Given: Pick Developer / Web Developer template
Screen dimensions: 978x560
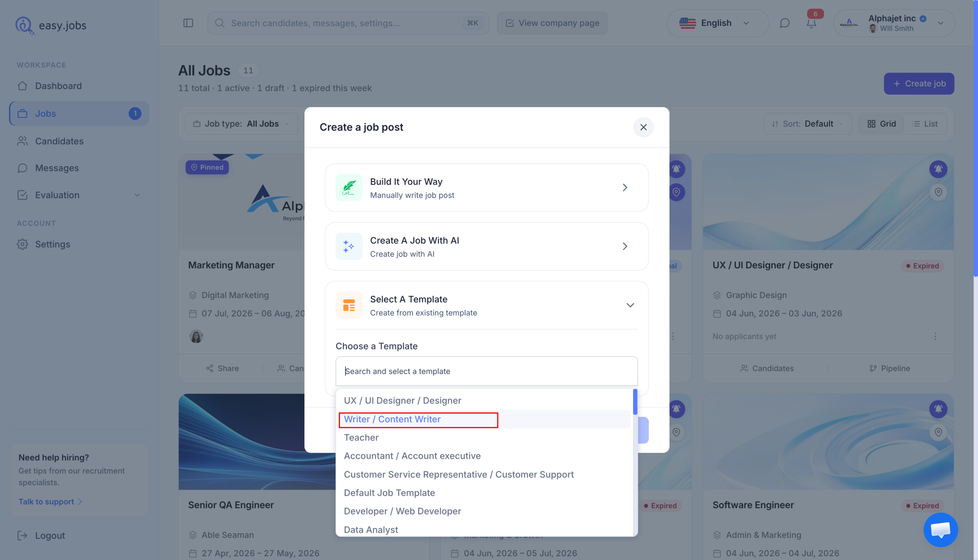Looking at the screenshot, I should [484, 511].
